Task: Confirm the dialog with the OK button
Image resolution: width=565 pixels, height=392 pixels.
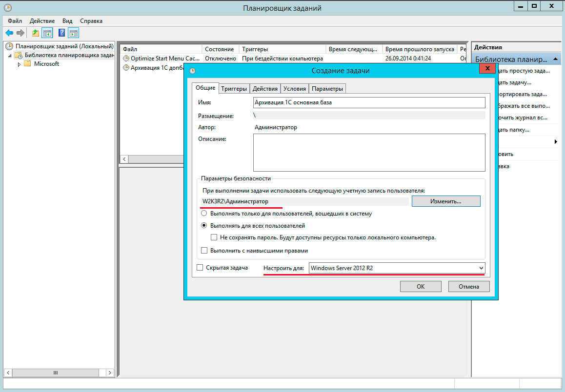Action: (420, 287)
